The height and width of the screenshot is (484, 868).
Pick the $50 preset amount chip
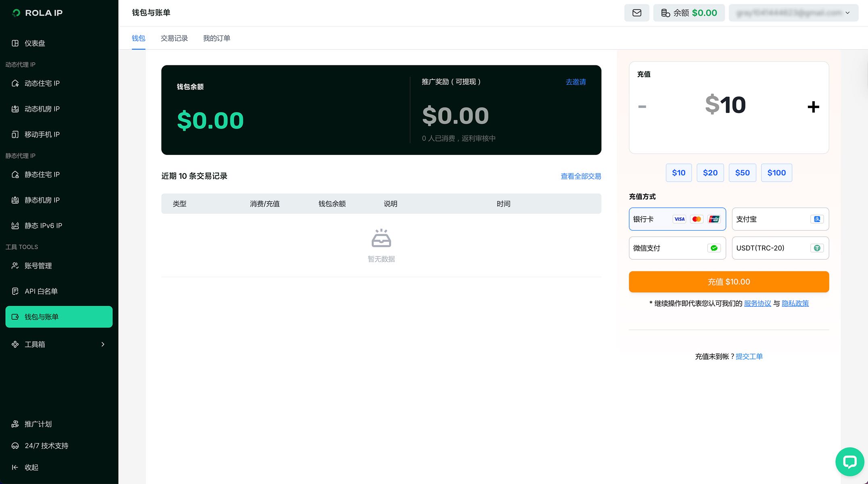pyautogui.click(x=742, y=173)
